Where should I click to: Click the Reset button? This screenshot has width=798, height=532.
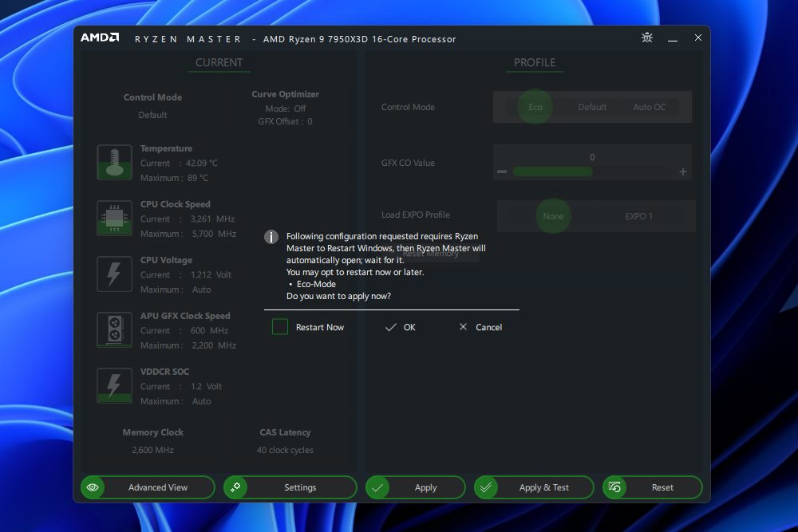tap(653, 487)
